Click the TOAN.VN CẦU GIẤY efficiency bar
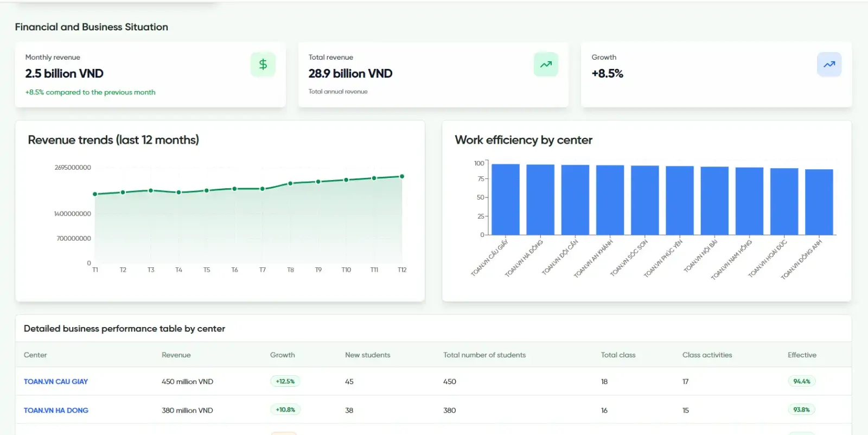This screenshot has width=868, height=435. pyautogui.click(x=506, y=200)
